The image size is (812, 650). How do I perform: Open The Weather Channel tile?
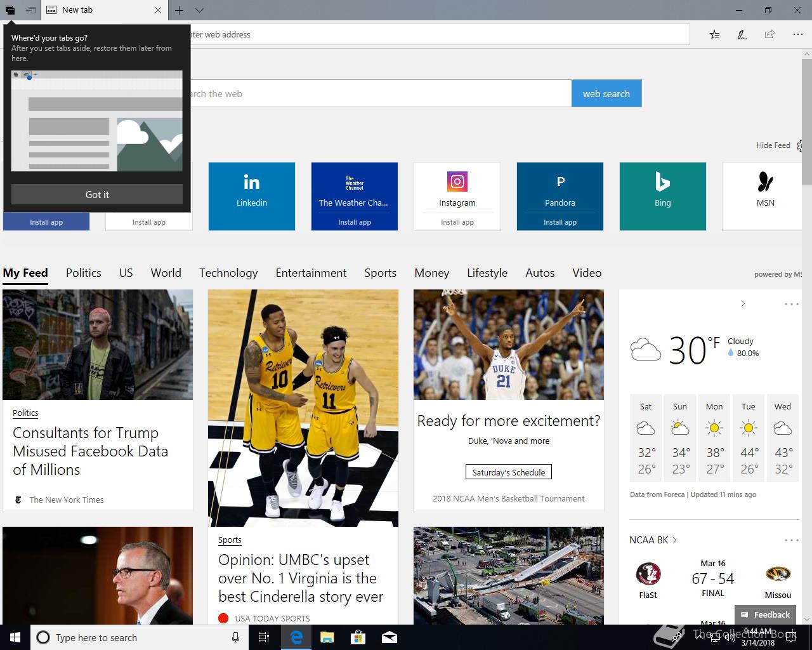pyautogui.click(x=355, y=188)
